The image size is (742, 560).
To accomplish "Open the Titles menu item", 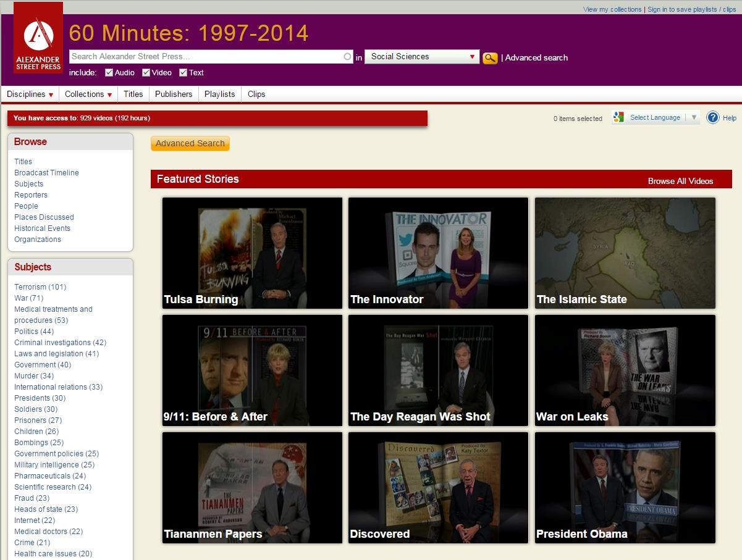I will coord(133,94).
